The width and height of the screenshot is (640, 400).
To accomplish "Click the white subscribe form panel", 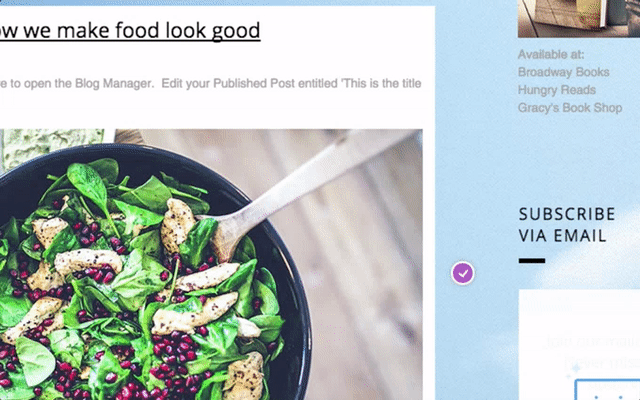I will (580, 345).
